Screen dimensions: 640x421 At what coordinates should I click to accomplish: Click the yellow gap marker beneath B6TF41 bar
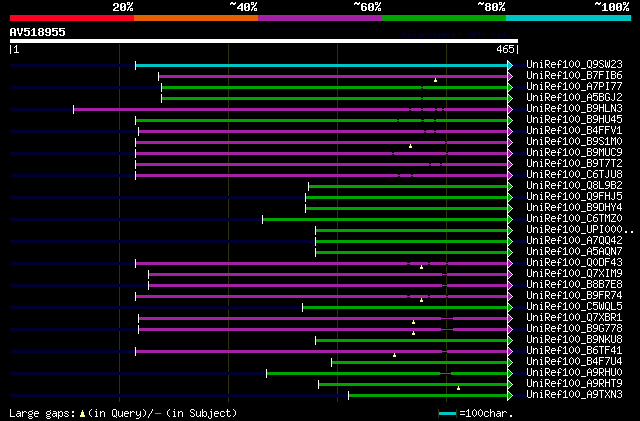click(394, 355)
